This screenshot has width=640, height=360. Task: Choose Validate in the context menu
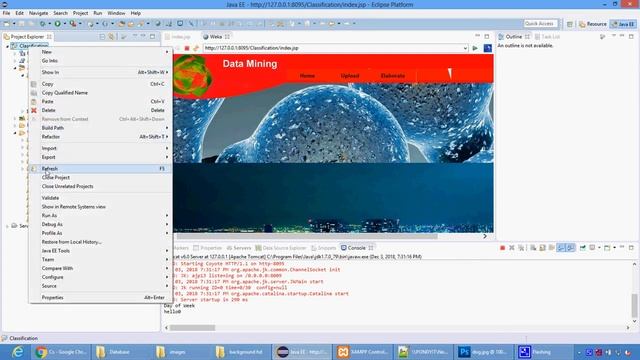(100, 198)
